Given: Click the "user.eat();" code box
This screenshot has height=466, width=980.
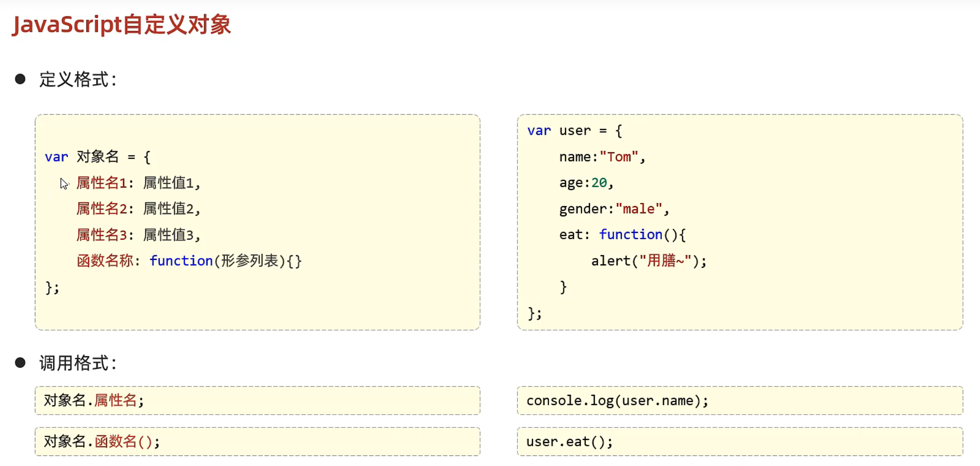Looking at the screenshot, I should coord(740,442).
